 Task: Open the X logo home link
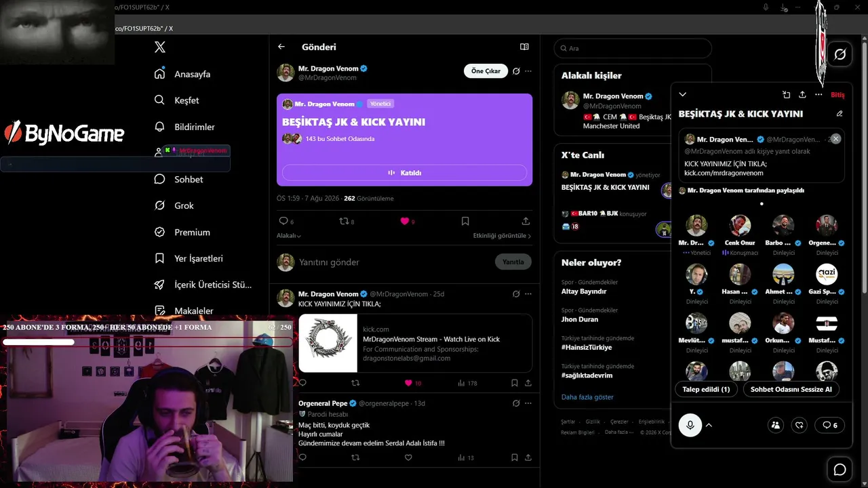click(160, 47)
